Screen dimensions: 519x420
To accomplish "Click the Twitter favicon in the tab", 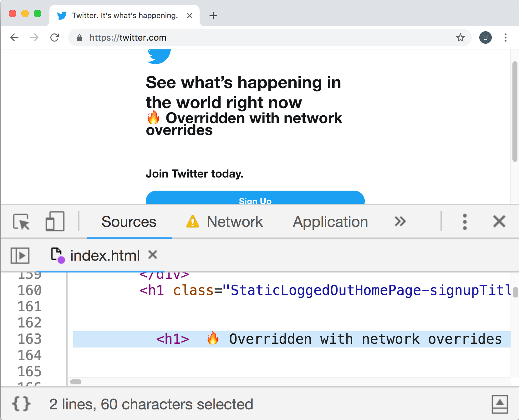I will click(x=62, y=16).
